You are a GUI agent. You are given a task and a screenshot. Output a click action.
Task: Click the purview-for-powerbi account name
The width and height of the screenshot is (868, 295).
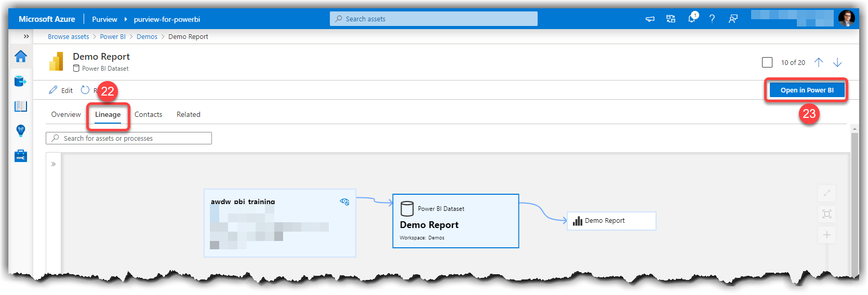167,19
